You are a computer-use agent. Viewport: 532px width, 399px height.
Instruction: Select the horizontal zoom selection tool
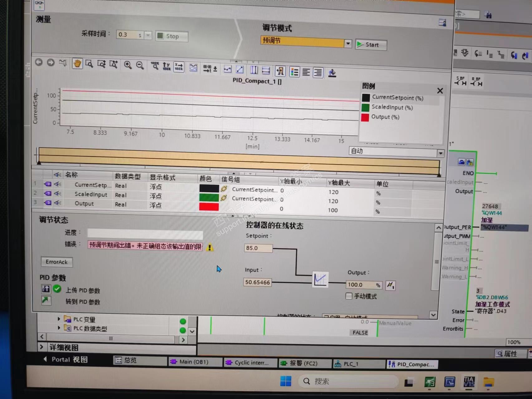point(114,65)
